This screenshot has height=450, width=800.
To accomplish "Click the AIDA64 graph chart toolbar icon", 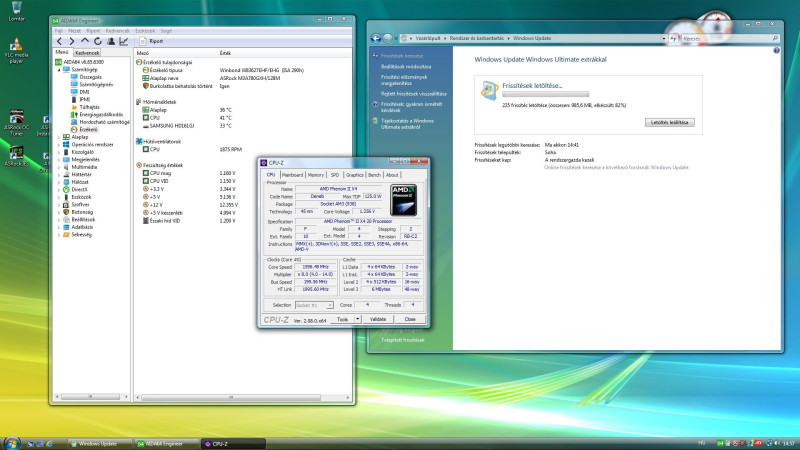I will [123, 41].
